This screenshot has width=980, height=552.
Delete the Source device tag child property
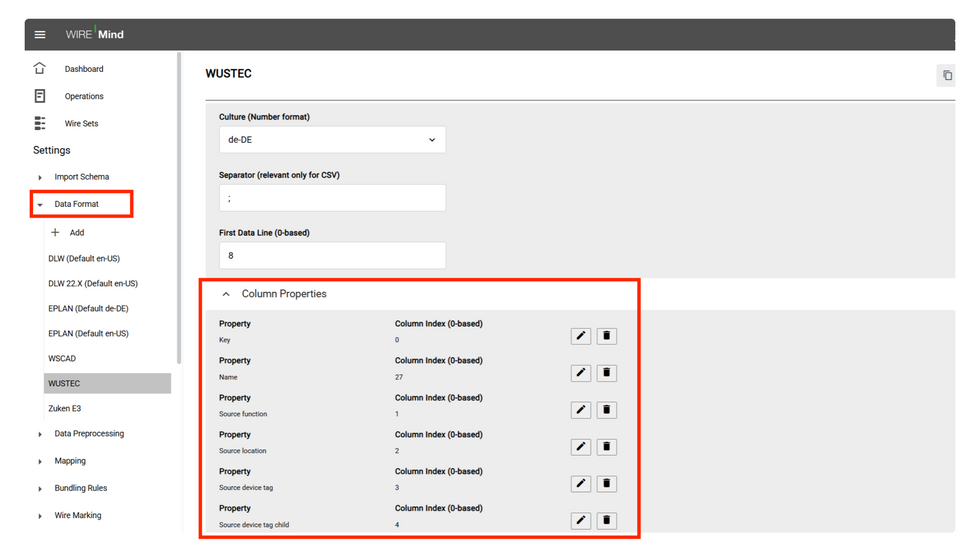click(x=606, y=521)
